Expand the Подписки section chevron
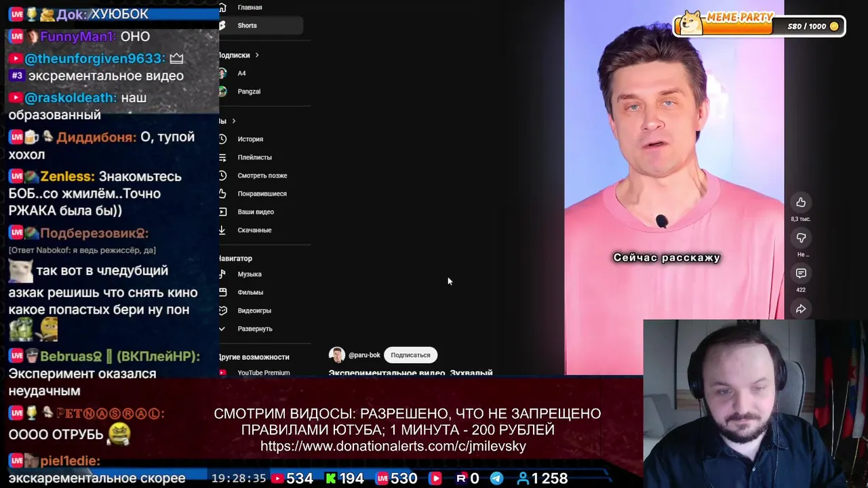The width and height of the screenshot is (868, 488). pyautogui.click(x=256, y=55)
